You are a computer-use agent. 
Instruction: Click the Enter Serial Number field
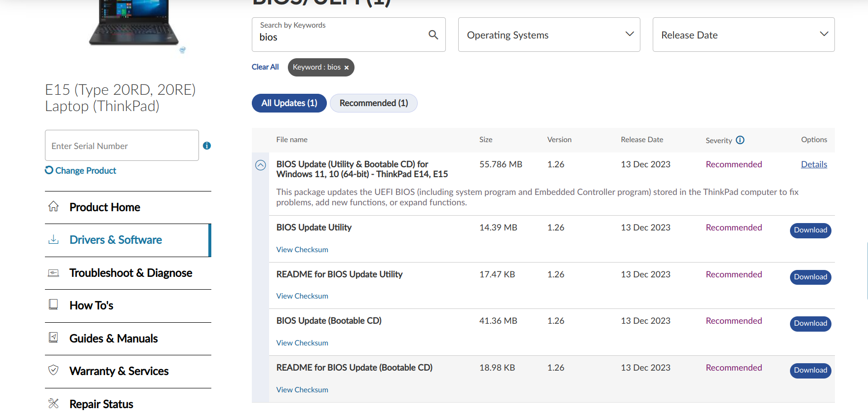click(122, 146)
